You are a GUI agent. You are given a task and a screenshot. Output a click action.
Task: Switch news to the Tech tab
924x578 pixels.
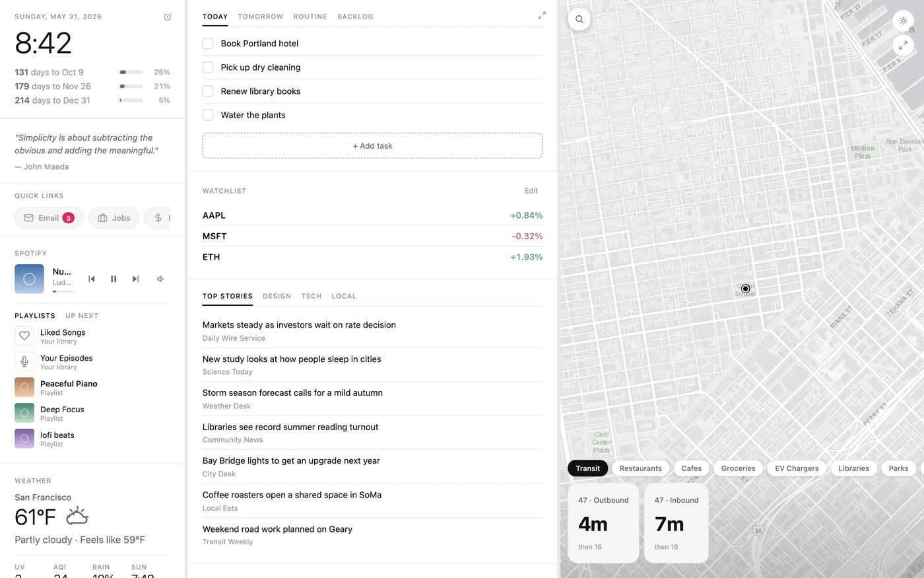click(312, 297)
